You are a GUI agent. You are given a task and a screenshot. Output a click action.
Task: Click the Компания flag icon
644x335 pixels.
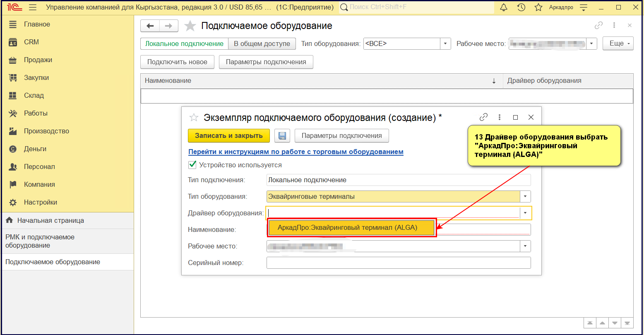pos(13,184)
